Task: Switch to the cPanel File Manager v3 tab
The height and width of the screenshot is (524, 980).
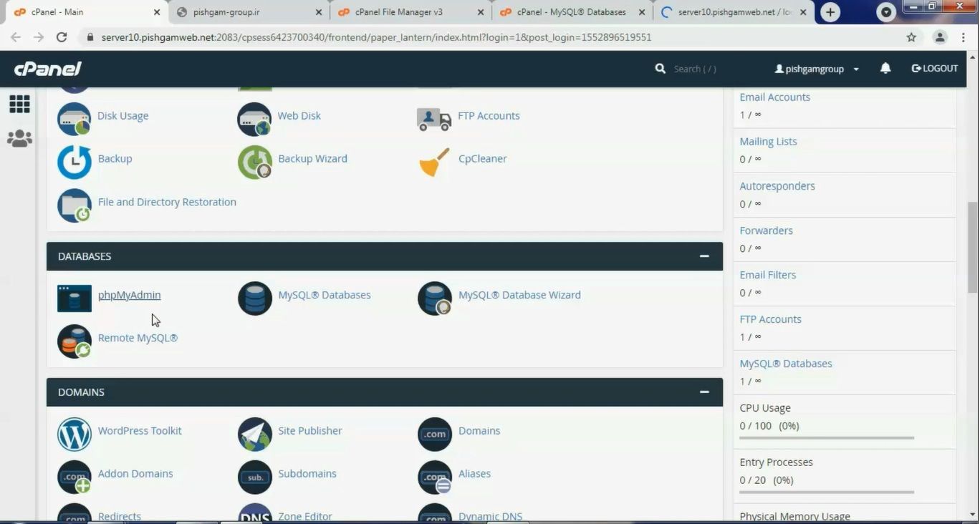Action: (411, 12)
